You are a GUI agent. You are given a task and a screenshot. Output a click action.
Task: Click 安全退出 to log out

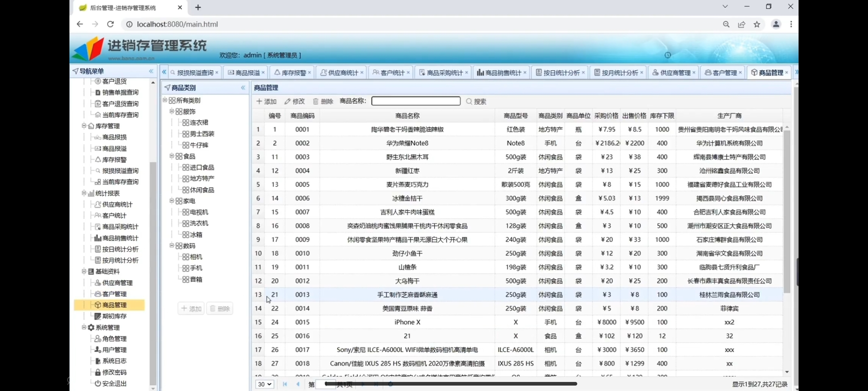(x=111, y=383)
